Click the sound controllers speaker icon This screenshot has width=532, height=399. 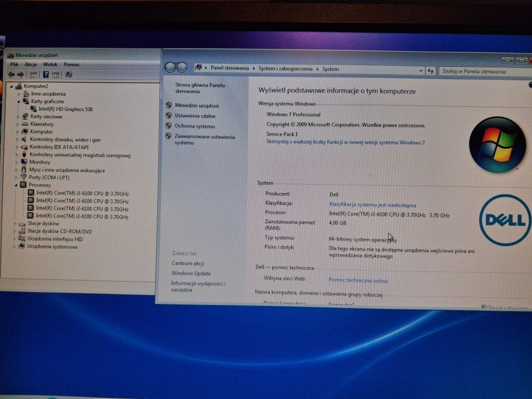(x=24, y=139)
